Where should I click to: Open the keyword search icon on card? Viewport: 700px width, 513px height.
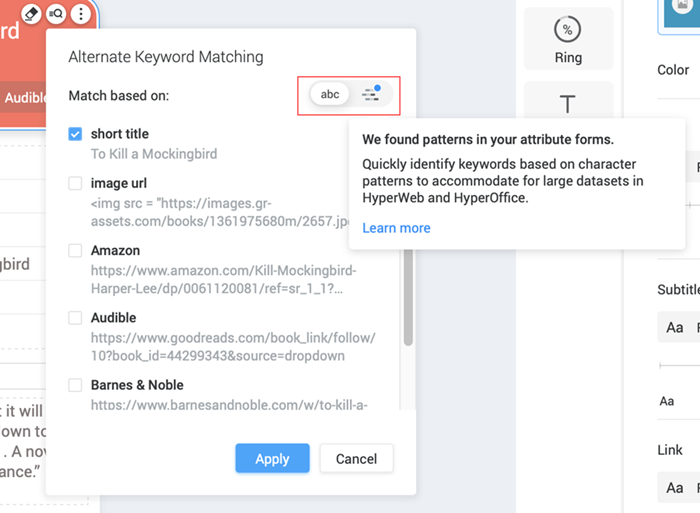tap(56, 14)
